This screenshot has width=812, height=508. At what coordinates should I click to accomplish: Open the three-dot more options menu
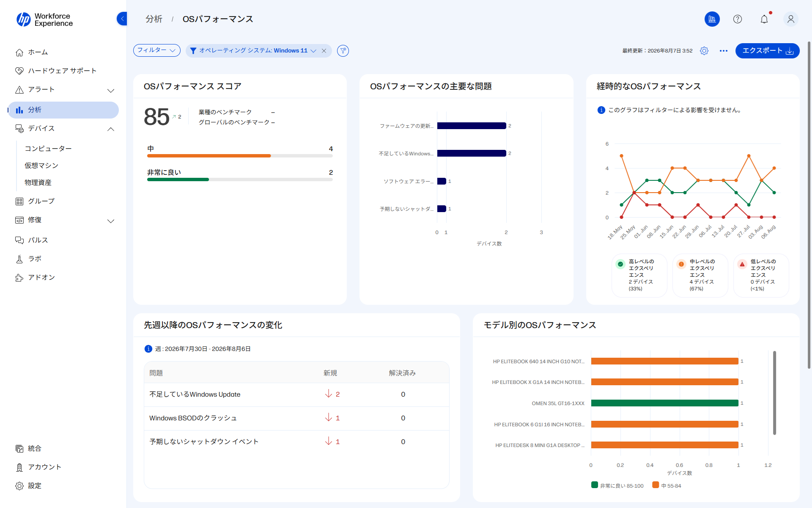(724, 51)
